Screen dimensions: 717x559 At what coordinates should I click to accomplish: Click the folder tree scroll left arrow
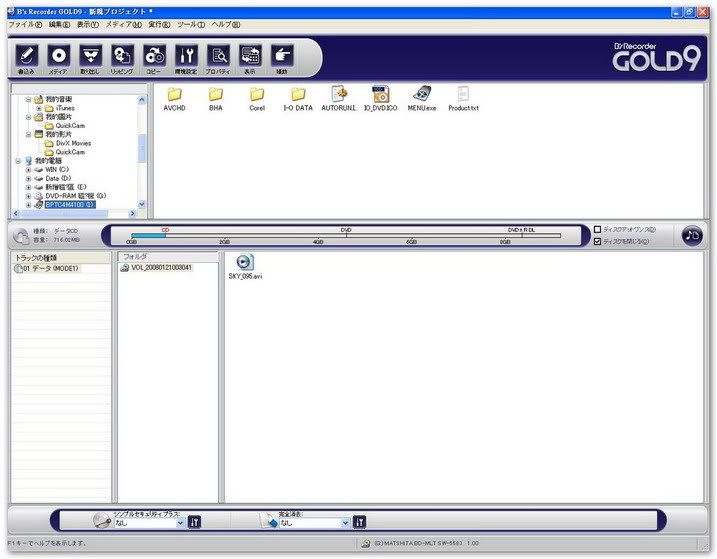coord(16,213)
